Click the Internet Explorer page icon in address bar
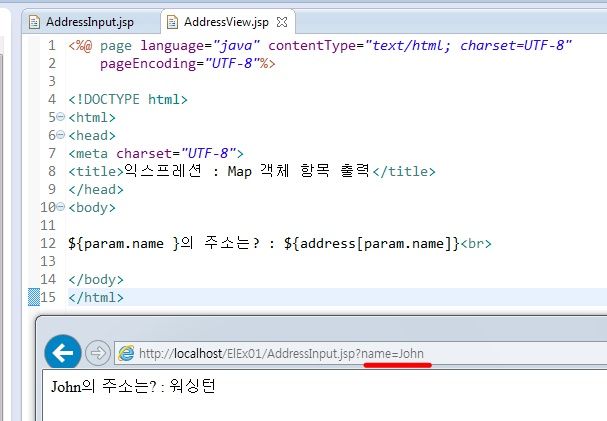This screenshot has width=607, height=421. tap(126, 353)
